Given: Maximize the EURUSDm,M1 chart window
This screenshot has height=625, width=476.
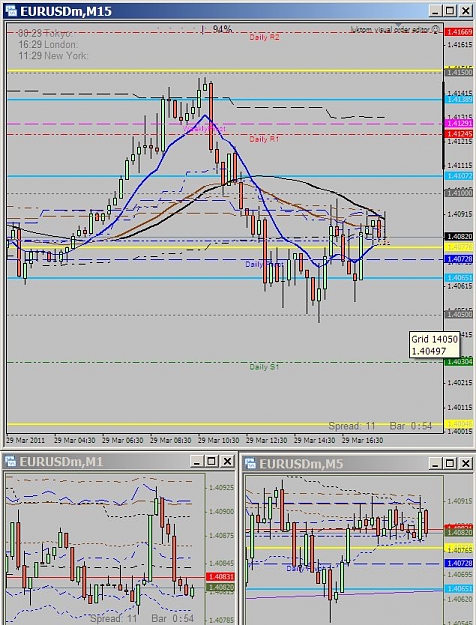Looking at the screenshot, I should (x=211, y=462).
